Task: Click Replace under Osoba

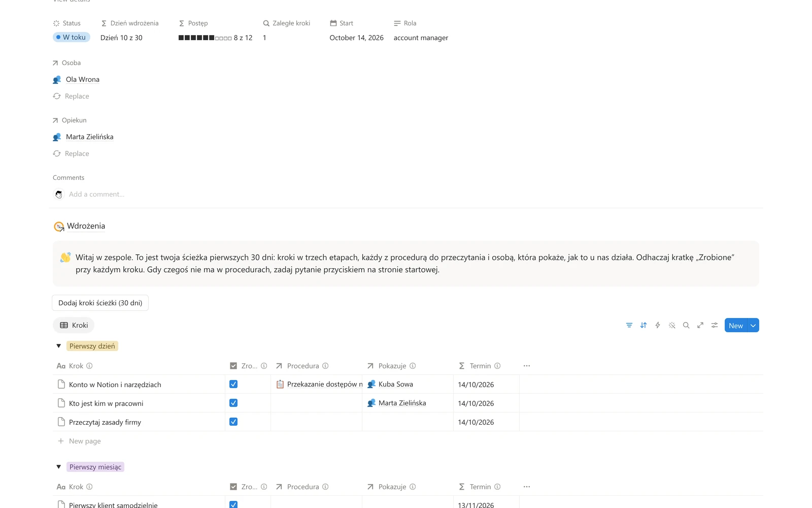Action: [x=71, y=96]
